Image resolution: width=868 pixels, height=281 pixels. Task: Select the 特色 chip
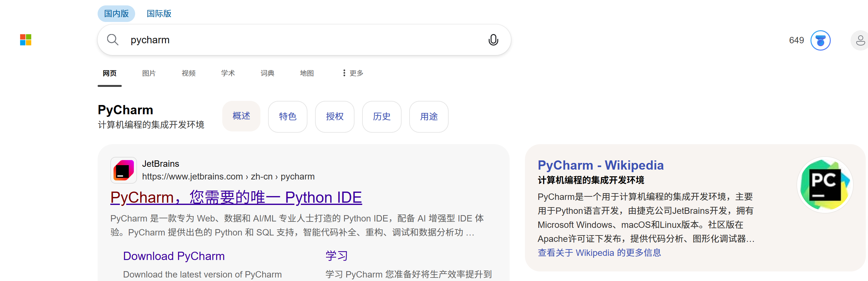[288, 117]
